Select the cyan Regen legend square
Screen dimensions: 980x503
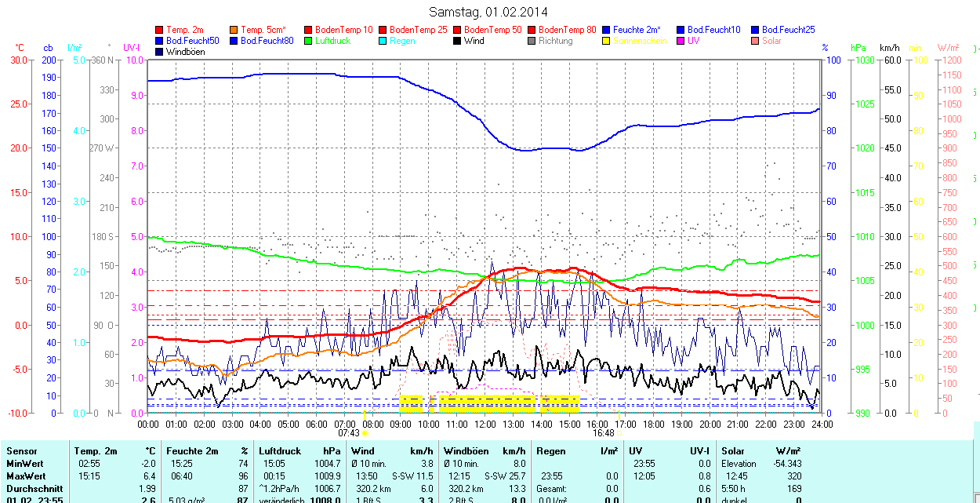383,41
